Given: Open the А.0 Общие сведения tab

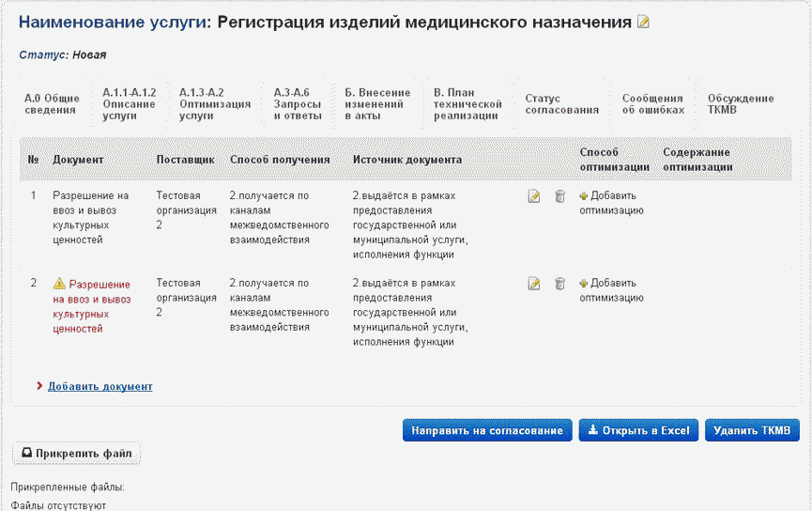Looking at the screenshot, I should coord(52,104).
